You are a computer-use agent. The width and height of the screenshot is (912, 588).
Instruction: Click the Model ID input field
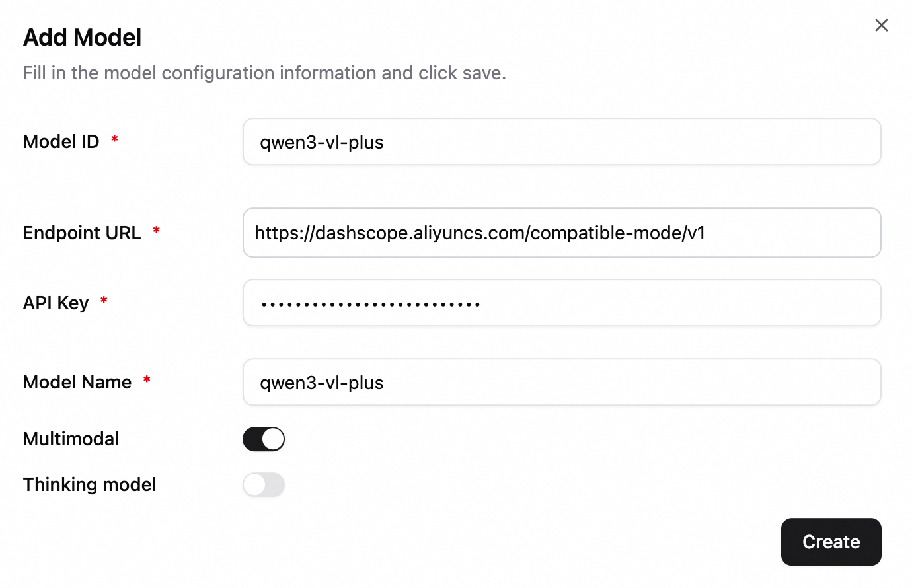tap(562, 142)
